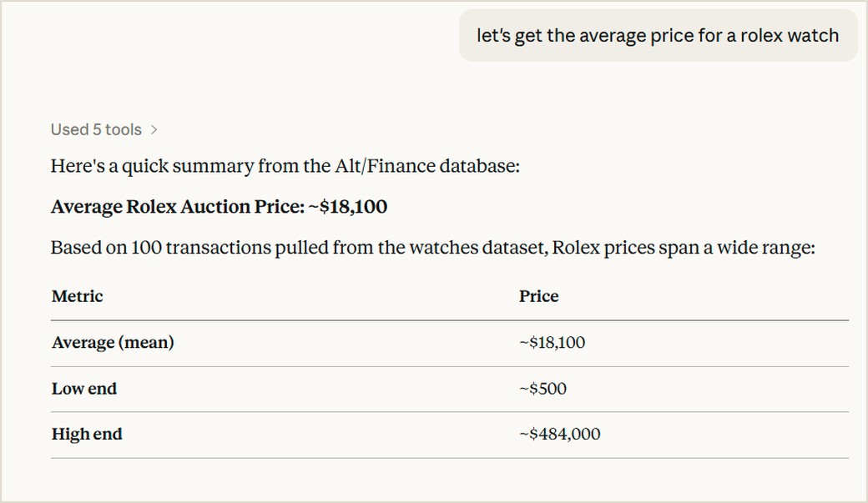
Task: Select the 'Average (mean)' table row label
Action: [x=113, y=343]
